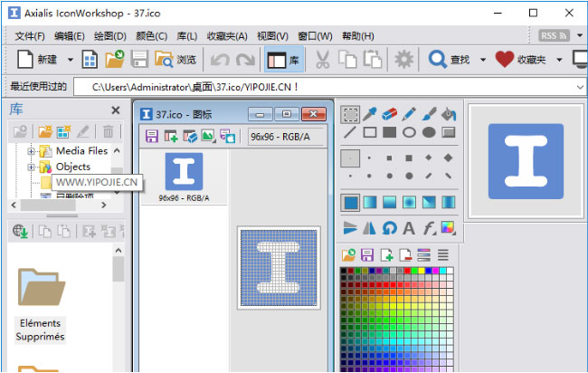Viewport: 588px width, 373px height.
Task: Click the 浏览 browse button
Action: coord(175,60)
